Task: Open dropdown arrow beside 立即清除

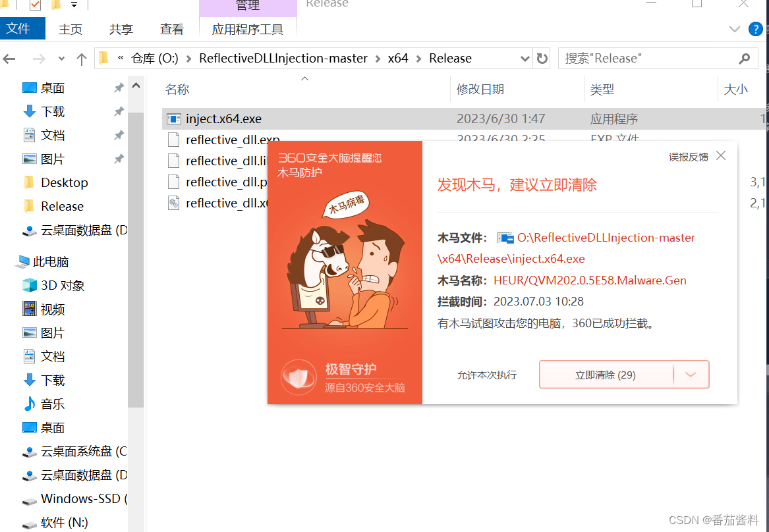Action: pyautogui.click(x=691, y=375)
